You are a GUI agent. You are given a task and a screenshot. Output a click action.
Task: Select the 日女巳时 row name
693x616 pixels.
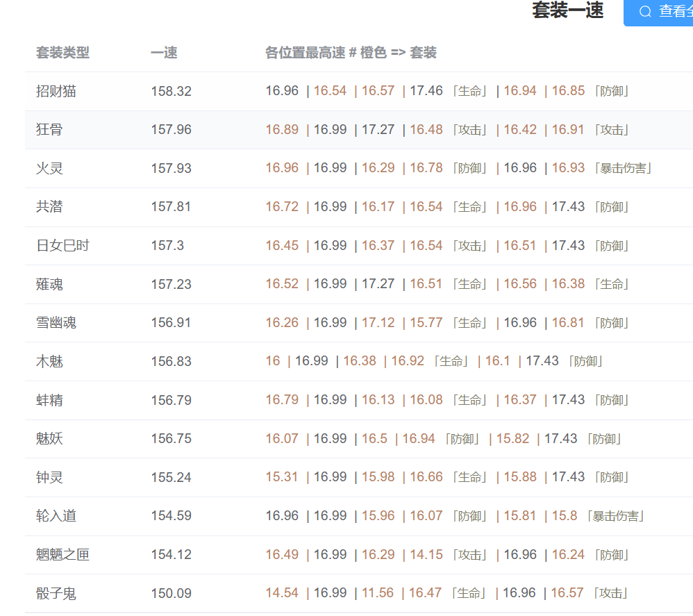coord(62,246)
